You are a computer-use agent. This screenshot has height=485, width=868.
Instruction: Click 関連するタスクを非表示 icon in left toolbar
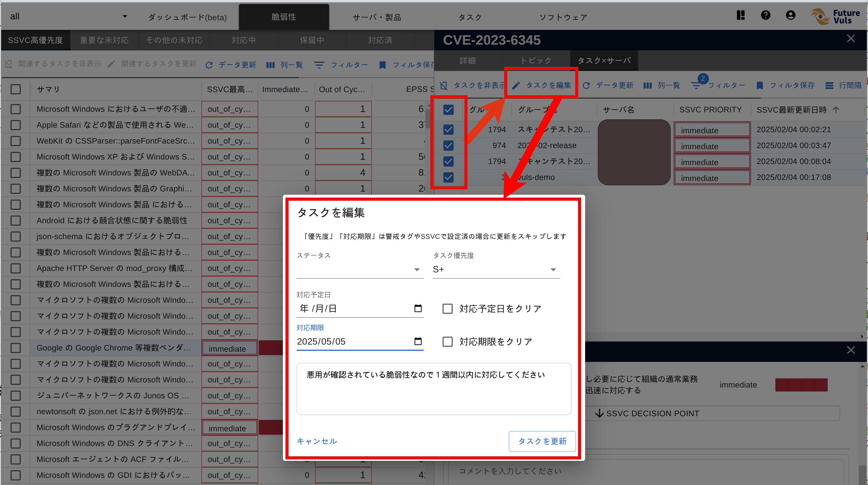pyautogui.click(x=9, y=64)
